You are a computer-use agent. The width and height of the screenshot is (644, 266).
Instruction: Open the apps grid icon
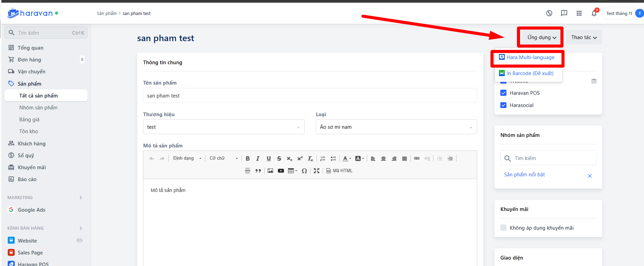click(x=579, y=13)
